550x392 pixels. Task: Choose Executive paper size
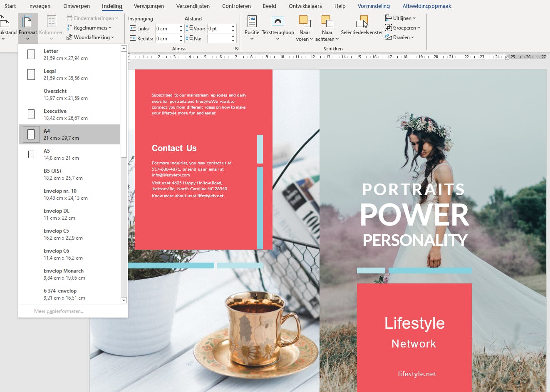click(69, 114)
